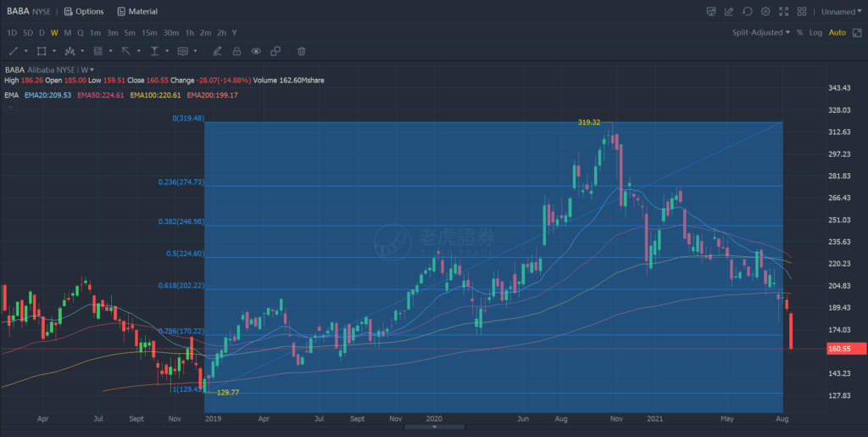
Task: Select the W weekly timeframe
Action: coord(54,33)
